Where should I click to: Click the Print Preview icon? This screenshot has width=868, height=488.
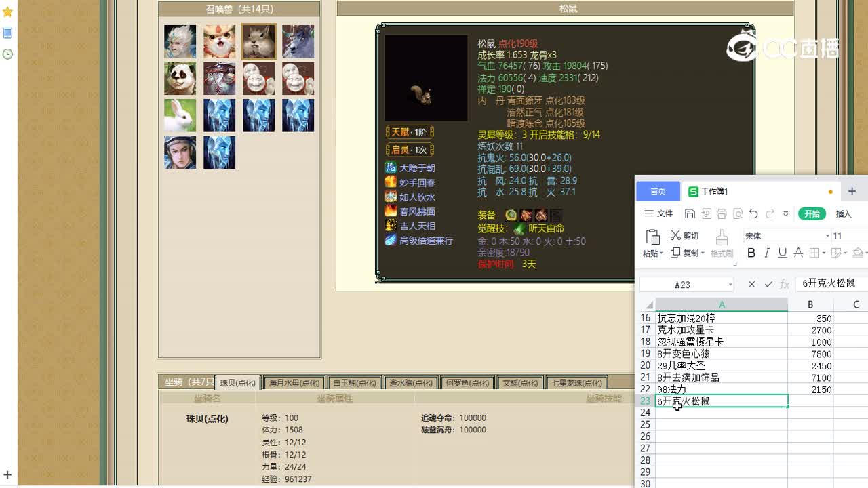point(738,214)
